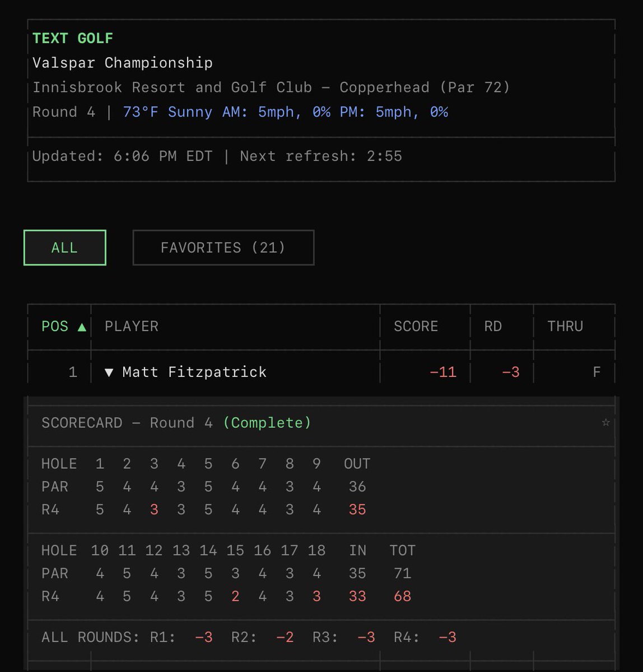Sort by the POS column header
The image size is (643, 672).
pyautogui.click(x=63, y=326)
